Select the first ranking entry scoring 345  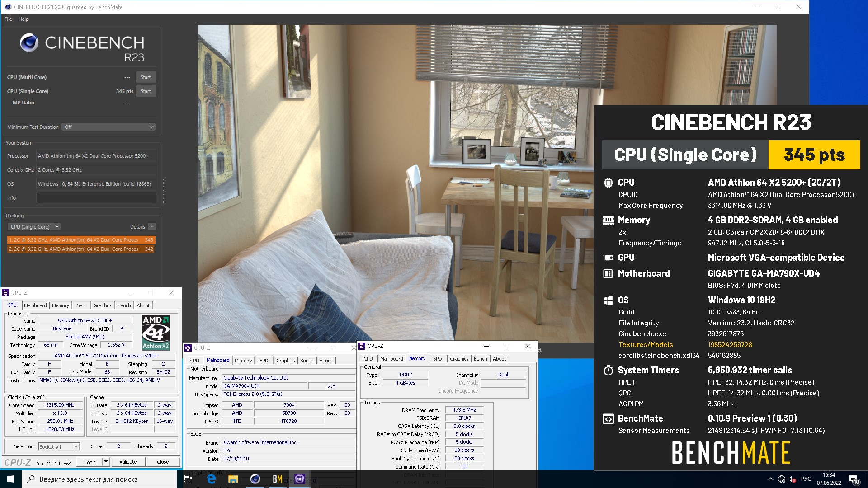pos(81,240)
